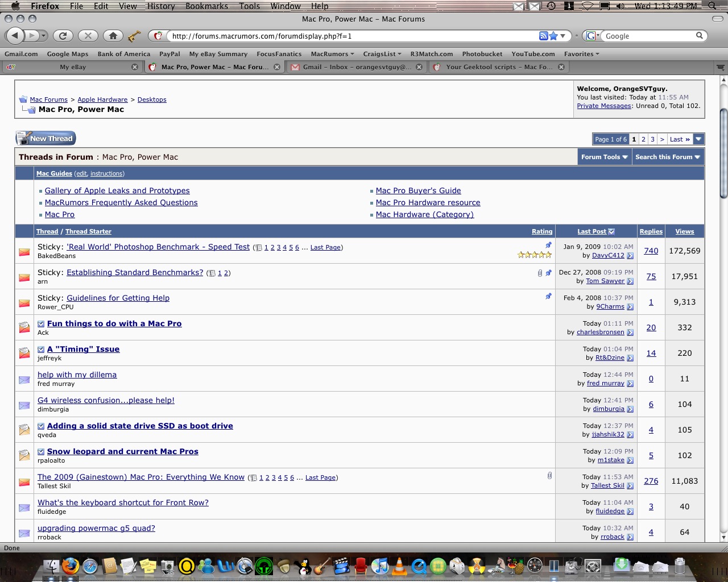Go to first unread in Fun things thread
This screenshot has height=582, width=728.
coord(41,324)
